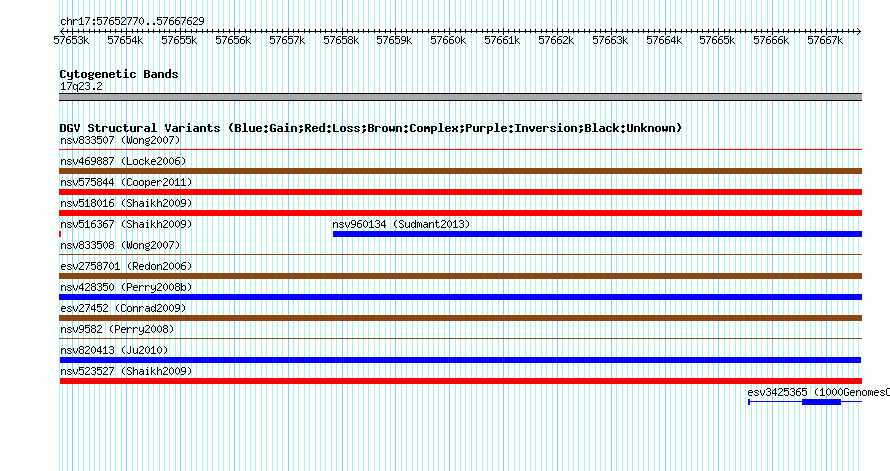Open variant esv2758701 (Redon2006) label
890x471 pixels.
point(126,266)
